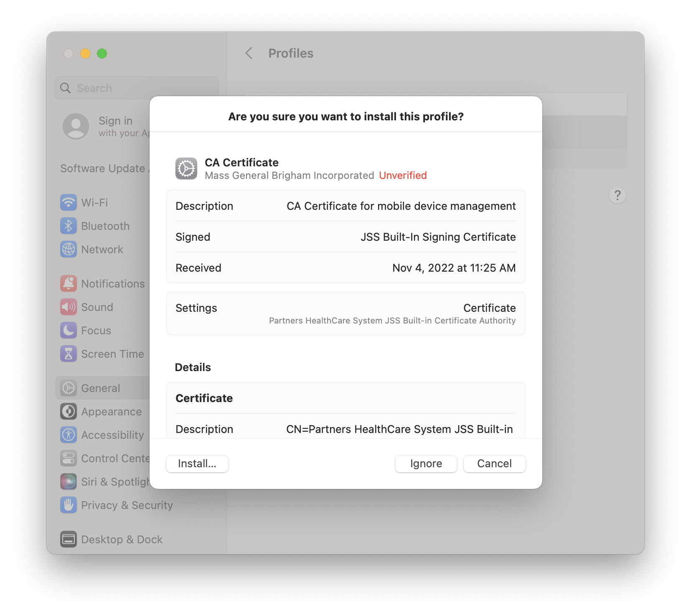Click the help question mark button
The height and width of the screenshot is (616, 691).
[x=617, y=195]
